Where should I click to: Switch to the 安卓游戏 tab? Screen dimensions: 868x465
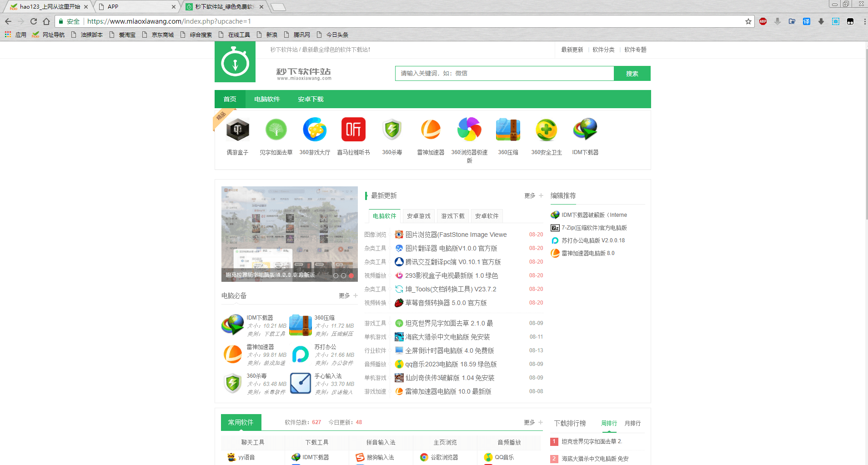coord(419,216)
